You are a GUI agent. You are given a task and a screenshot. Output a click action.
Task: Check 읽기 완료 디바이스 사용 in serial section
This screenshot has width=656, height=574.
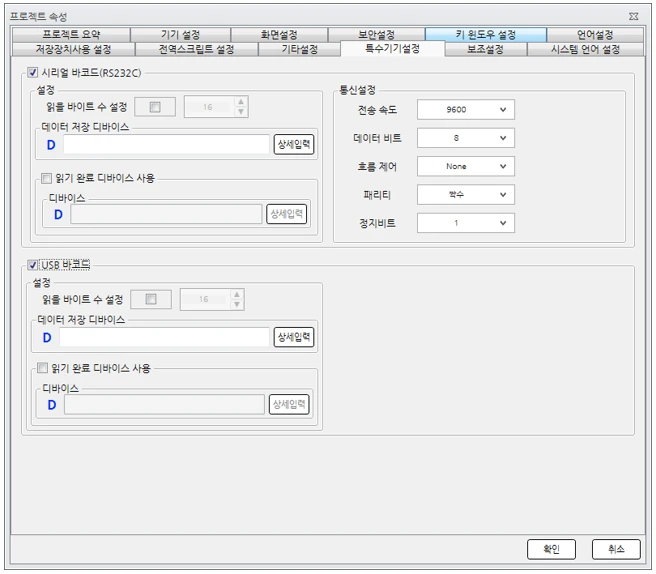tap(46, 179)
